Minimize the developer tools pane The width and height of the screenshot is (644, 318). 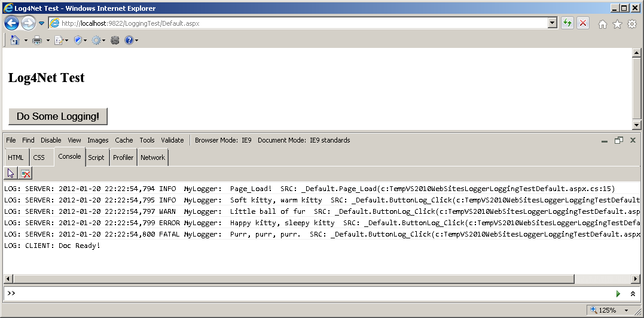point(604,141)
